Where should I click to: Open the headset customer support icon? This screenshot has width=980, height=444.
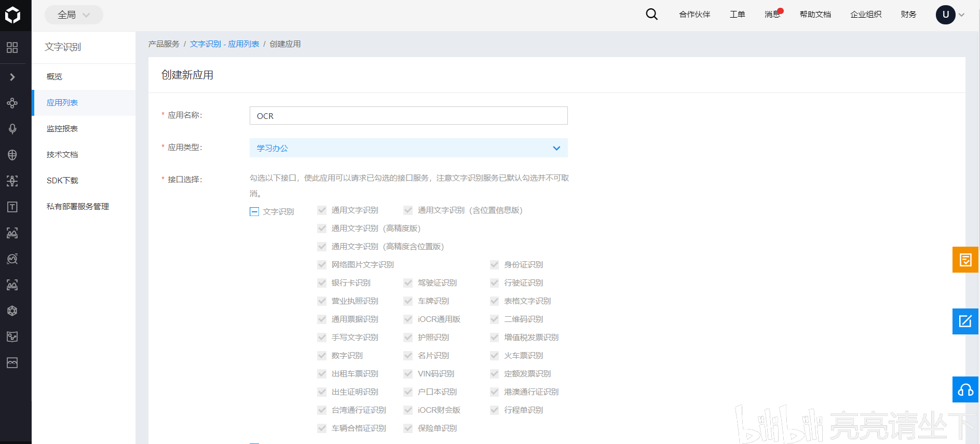pyautogui.click(x=965, y=389)
